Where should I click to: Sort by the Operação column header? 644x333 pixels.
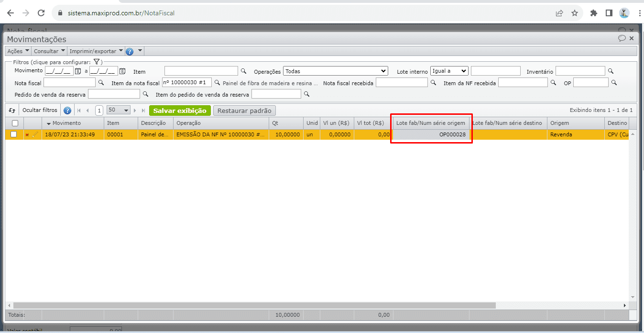221,123
